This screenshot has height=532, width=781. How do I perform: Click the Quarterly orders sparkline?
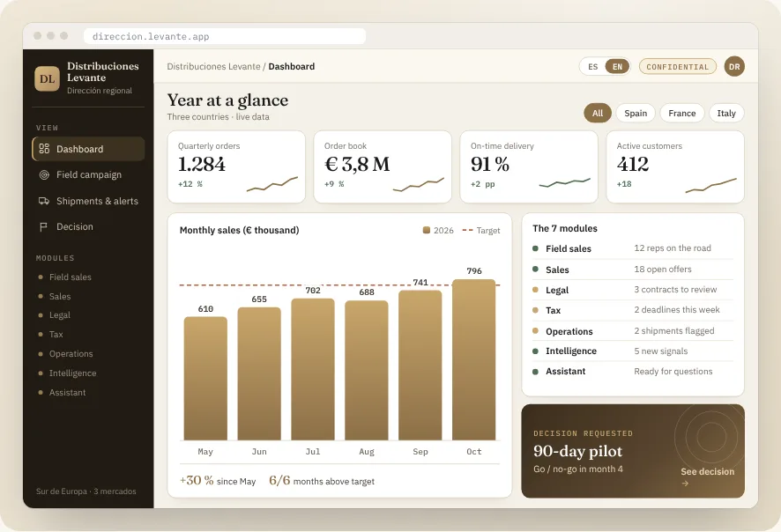pos(272,184)
